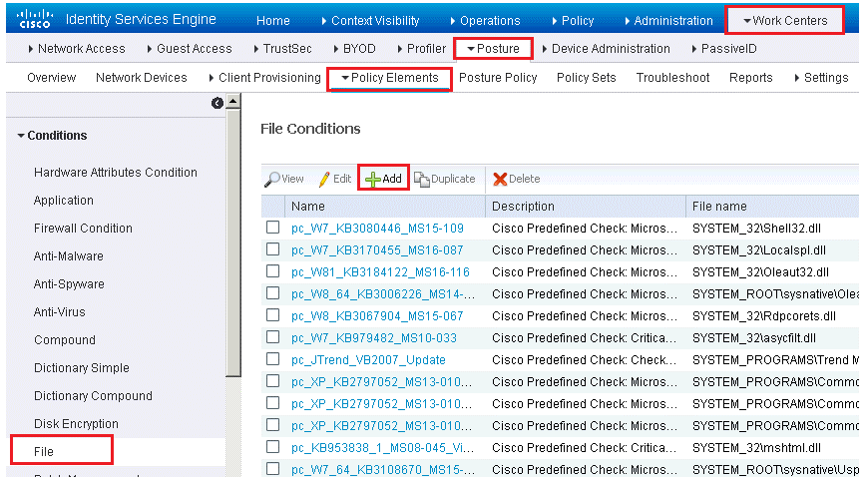The width and height of the screenshot is (868, 483).
Task: Select Application in the Conditions list
Action: pyautogui.click(x=63, y=200)
